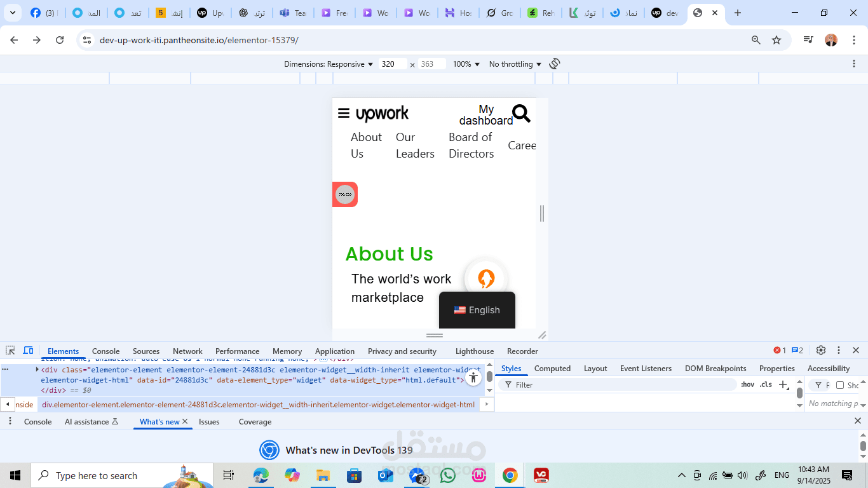Click the Our Leaders nav link

coord(415,146)
